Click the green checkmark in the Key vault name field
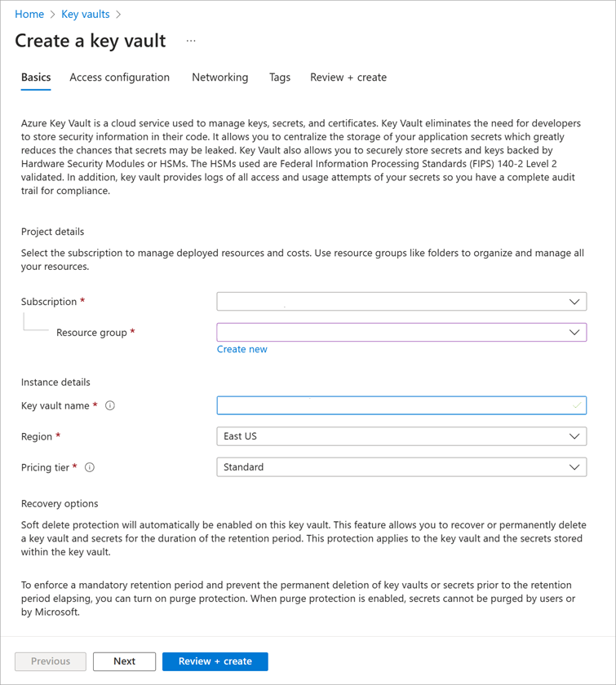This screenshot has height=685, width=616. point(577,405)
